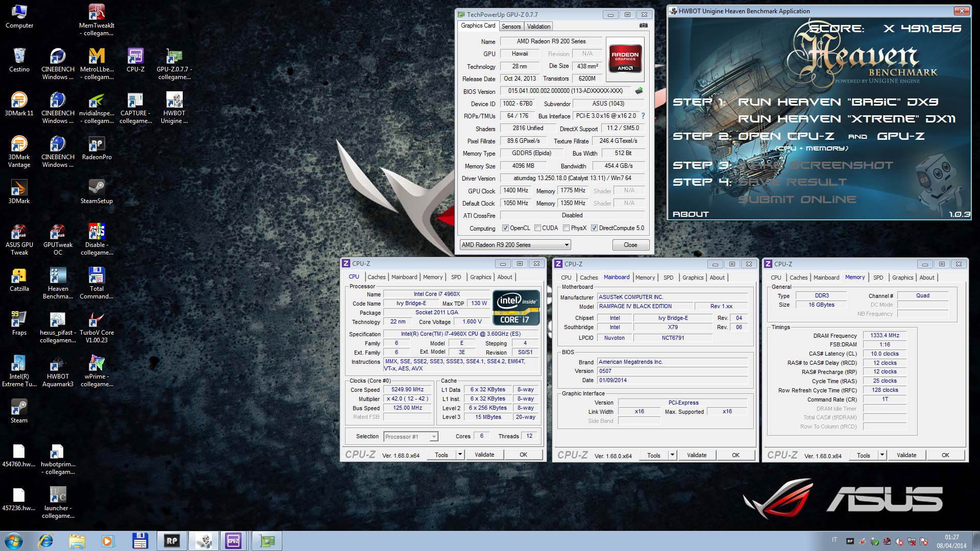980x551 pixels.
Task: Open the SteamSetup desktop icon
Action: click(96, 192)
